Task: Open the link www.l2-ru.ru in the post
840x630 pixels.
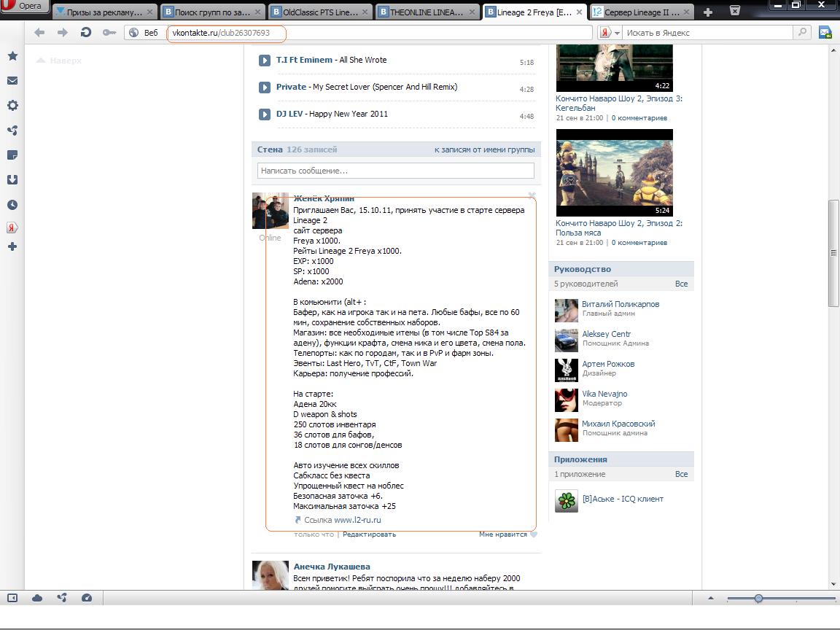Action: 357,520
